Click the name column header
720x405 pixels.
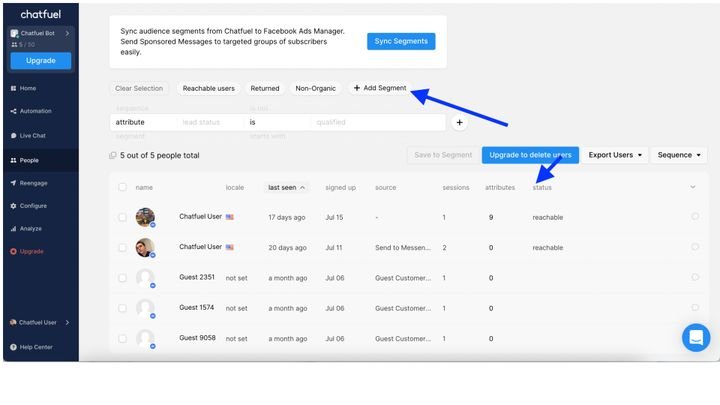144,187
